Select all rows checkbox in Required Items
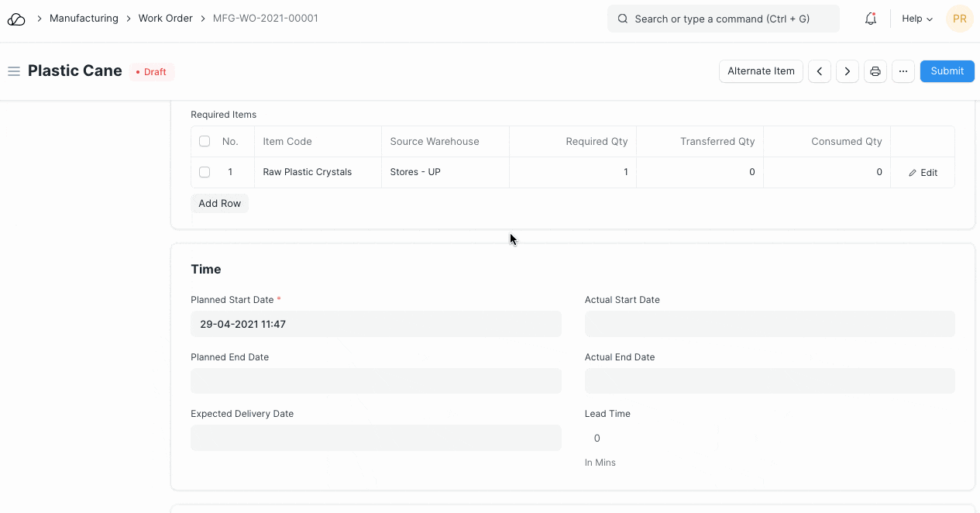This screenshot has width=980, height=513. pyautogui.click(x=205, y=141)
